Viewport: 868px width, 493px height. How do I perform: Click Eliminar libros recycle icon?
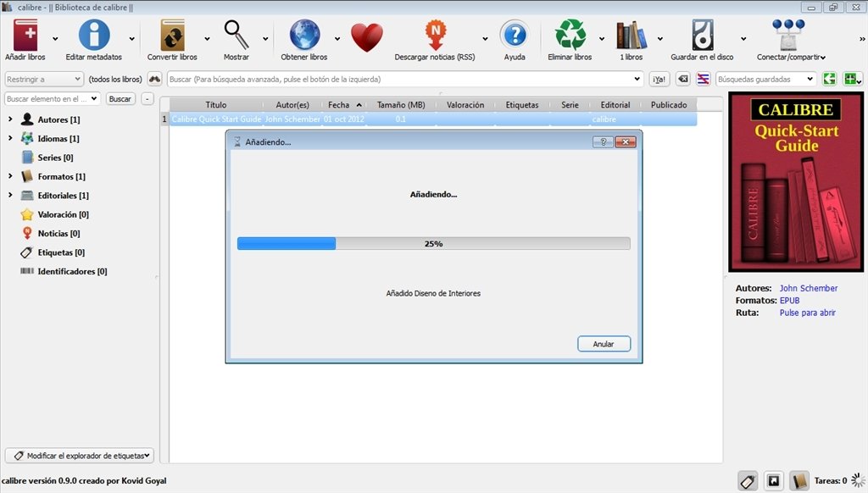(x=570, y=35)
